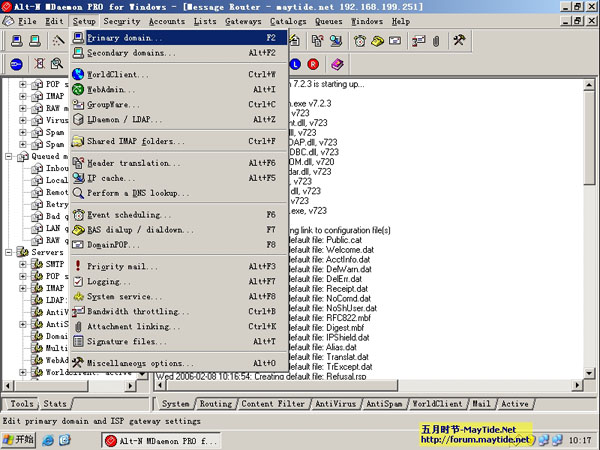The width and height of the screenshot is (600, 450).
Task: Click the alarm clock toolbar icon
Action: tap(360, 42)
